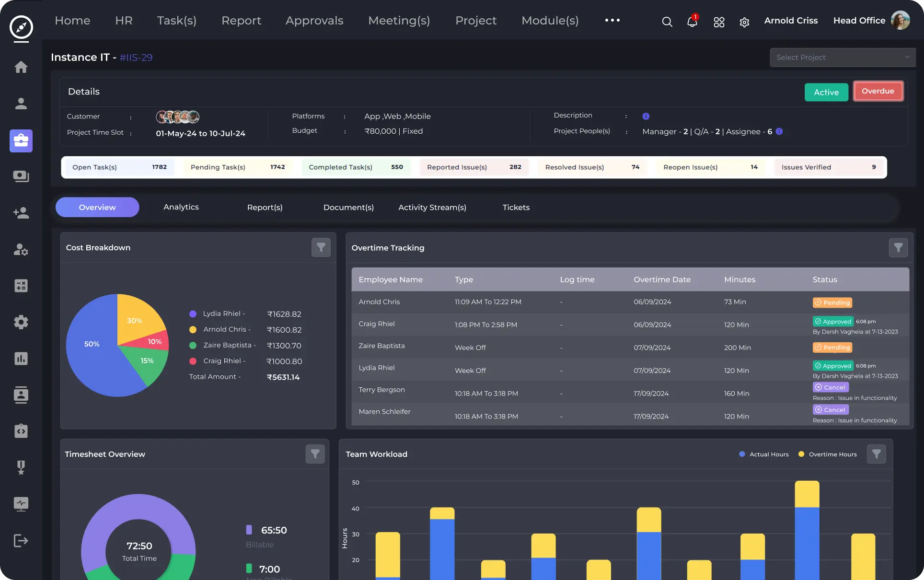The width and height of the screenshot is (924, 580).
Task: Click the logout icon in sidebar
Action: (x=21, y=541)
